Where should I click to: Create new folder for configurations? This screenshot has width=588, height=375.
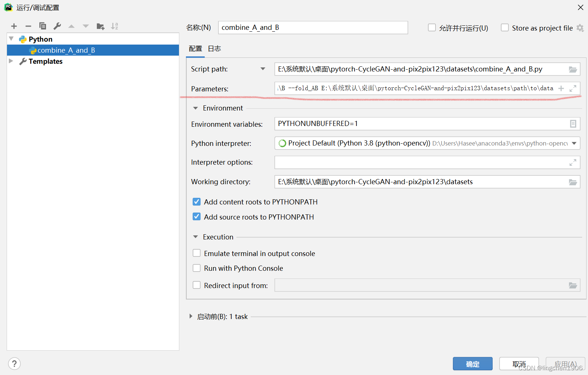(x=101, y=26)
